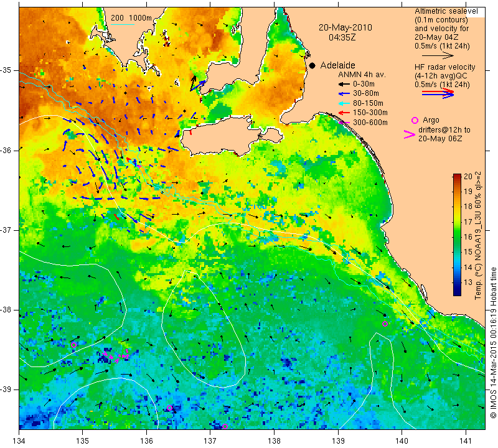This screenshot has width=498, height=448.
Task: Click the '20-May 06Z' drifter date text
Action: [440, 139]
